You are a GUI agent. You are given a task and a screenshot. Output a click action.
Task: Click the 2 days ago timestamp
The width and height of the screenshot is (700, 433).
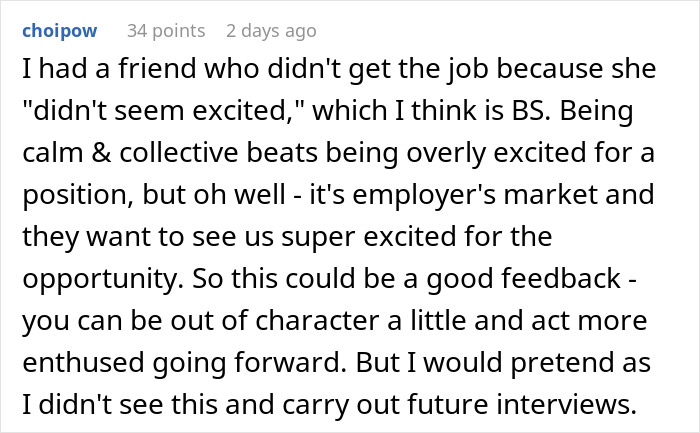(x=271, y=31)
